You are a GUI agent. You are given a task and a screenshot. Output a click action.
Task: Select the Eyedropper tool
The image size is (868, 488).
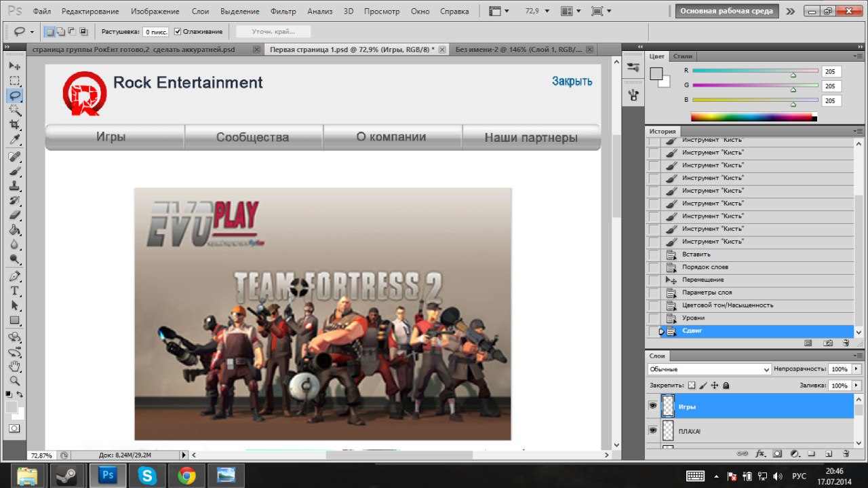pos(14,140)
